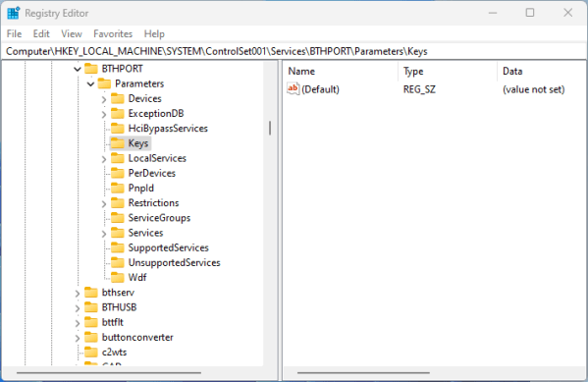Open the Edit menu
The image size is (588, 382).
pos(41,33)
